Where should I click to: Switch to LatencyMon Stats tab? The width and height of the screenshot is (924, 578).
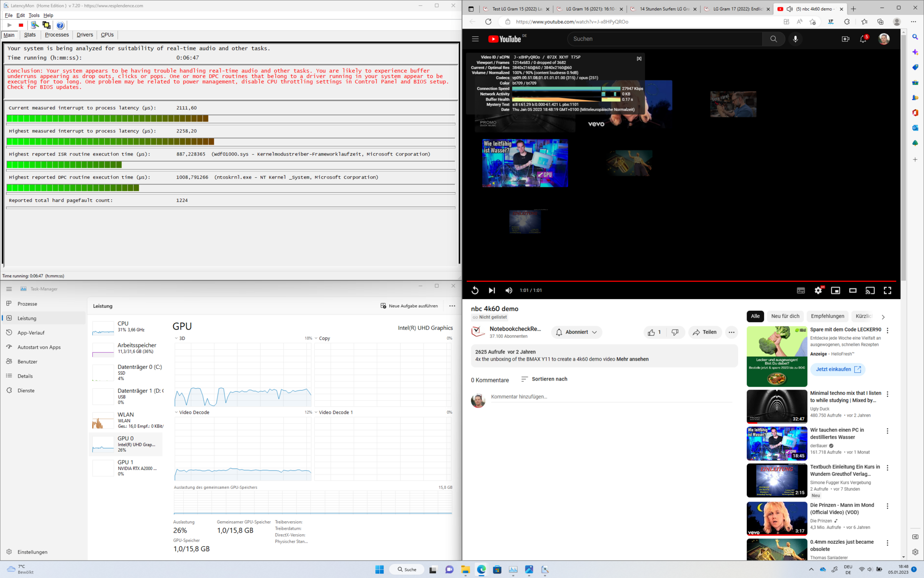coord(30,35)
